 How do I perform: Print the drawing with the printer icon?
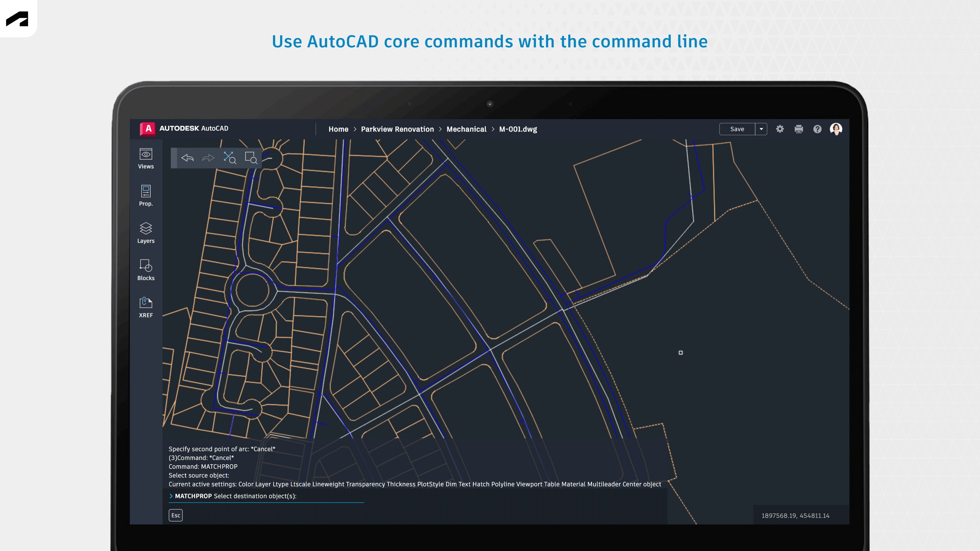point(798,129)
